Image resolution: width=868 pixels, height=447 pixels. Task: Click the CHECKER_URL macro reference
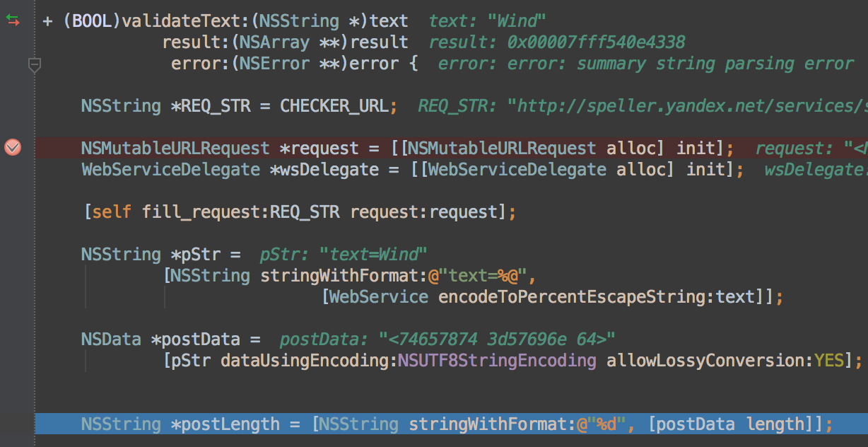[334, 106]
